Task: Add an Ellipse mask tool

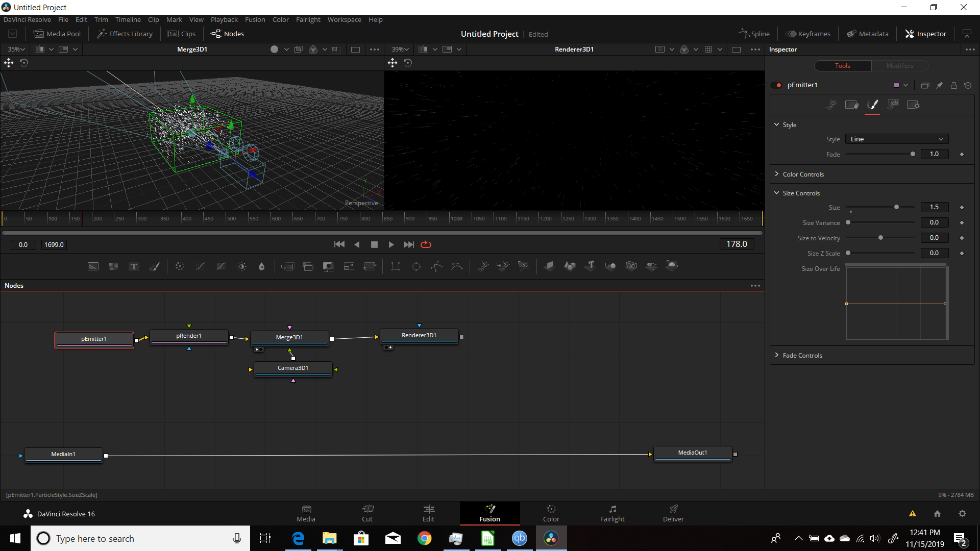Action: [416, 266]
